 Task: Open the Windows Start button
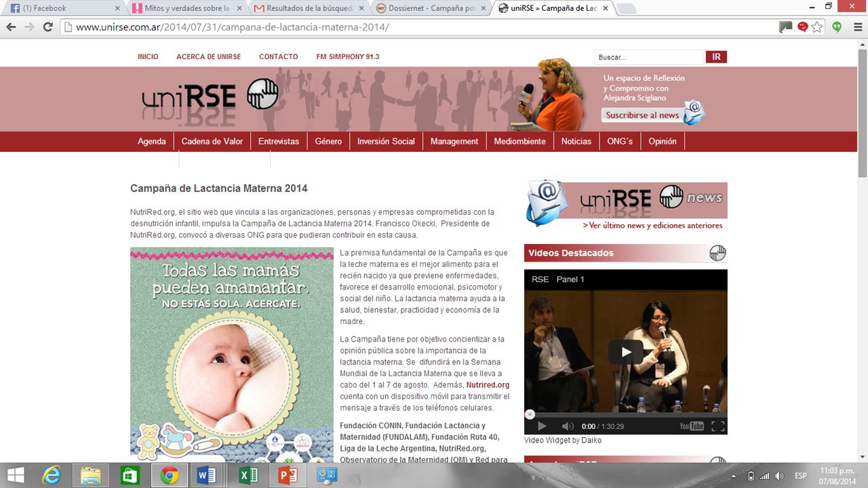(16, 475)
